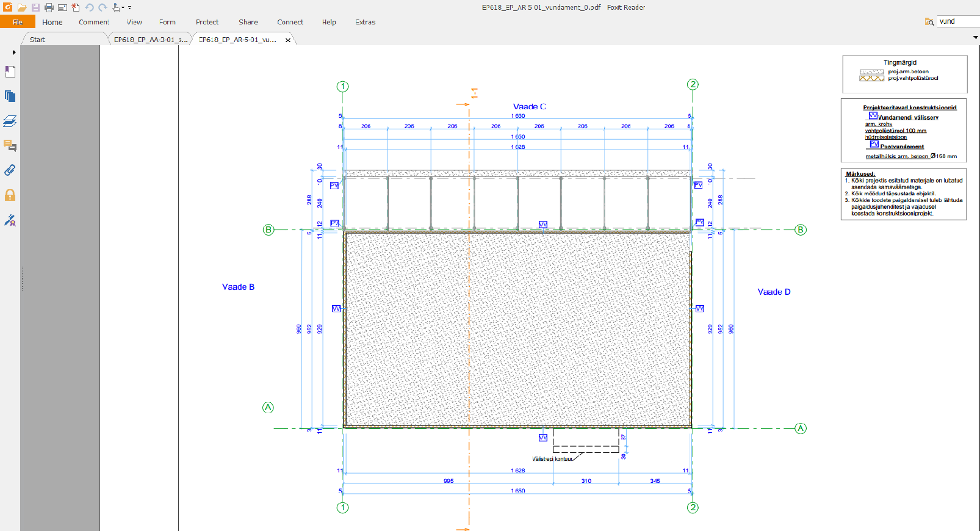Expand the tab list dropdown arrow

[975, 38]
